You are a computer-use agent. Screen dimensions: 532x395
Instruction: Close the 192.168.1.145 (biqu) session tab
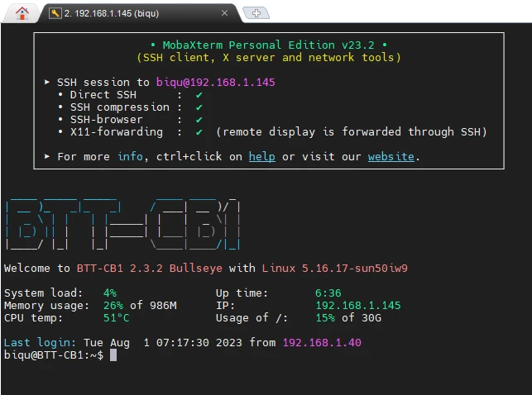tap(225, 13)
